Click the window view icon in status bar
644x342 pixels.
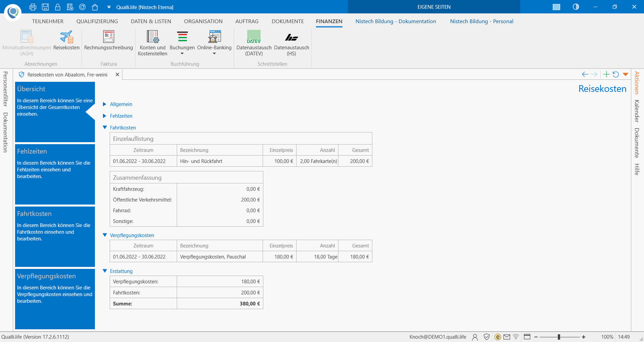(527, 337)
